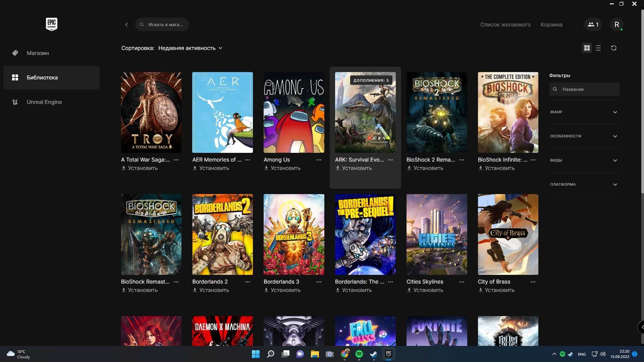The image size is (644, 362).
Task: Install A Total War Saga via Установить
Action: (x=140, y=168)
